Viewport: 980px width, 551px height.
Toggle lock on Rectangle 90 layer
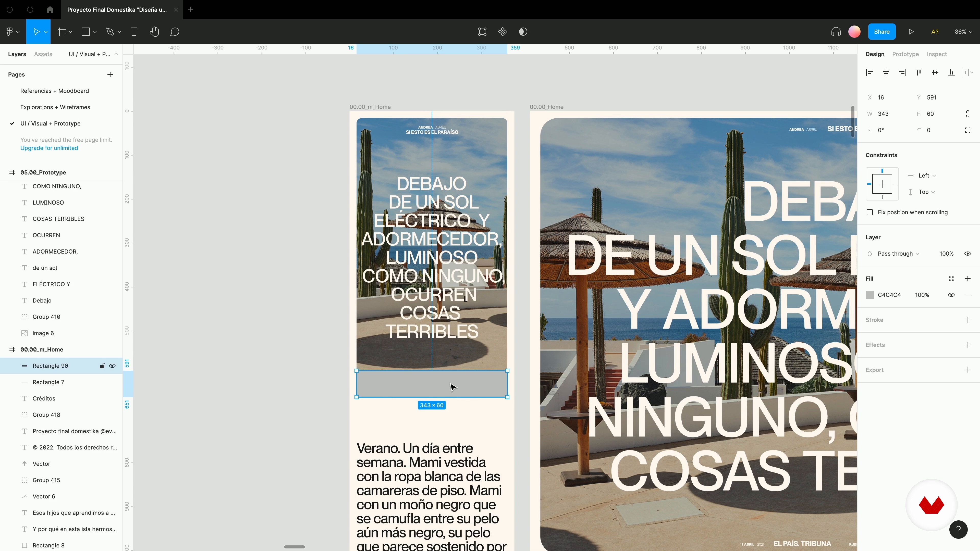click(x=102, y=366)
